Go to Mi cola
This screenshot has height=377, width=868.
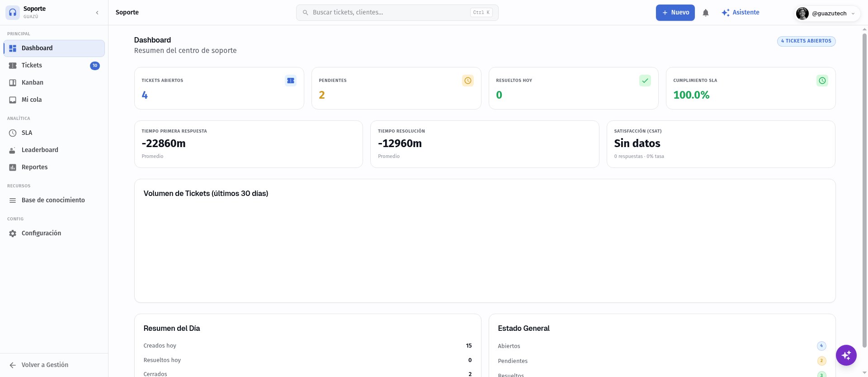(54, 100)
